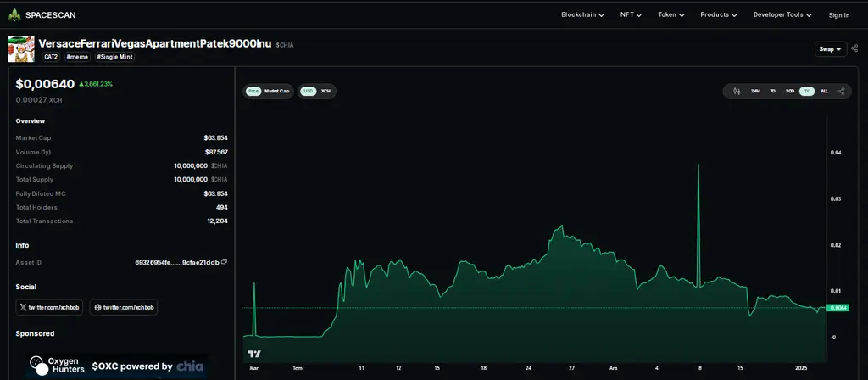Click the CAT2 tag
The width and height of the screenshot is (868, 380).
click(50, 57)
